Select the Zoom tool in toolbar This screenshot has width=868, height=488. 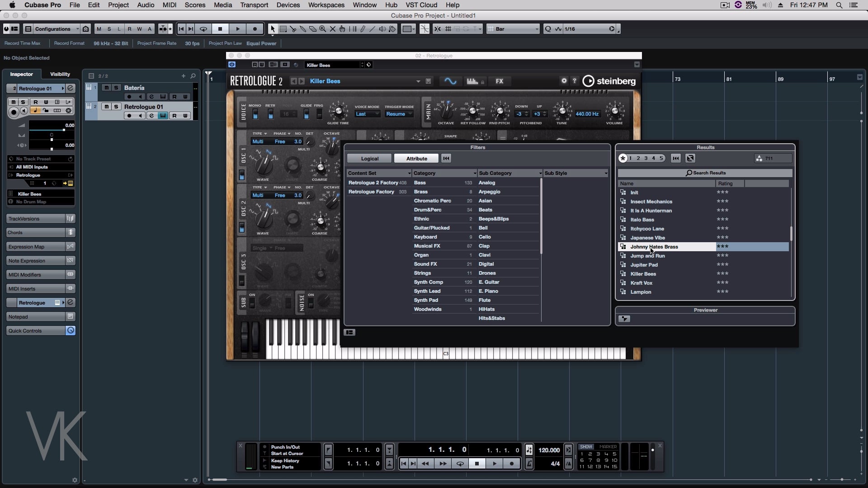[x=322, y=29]
